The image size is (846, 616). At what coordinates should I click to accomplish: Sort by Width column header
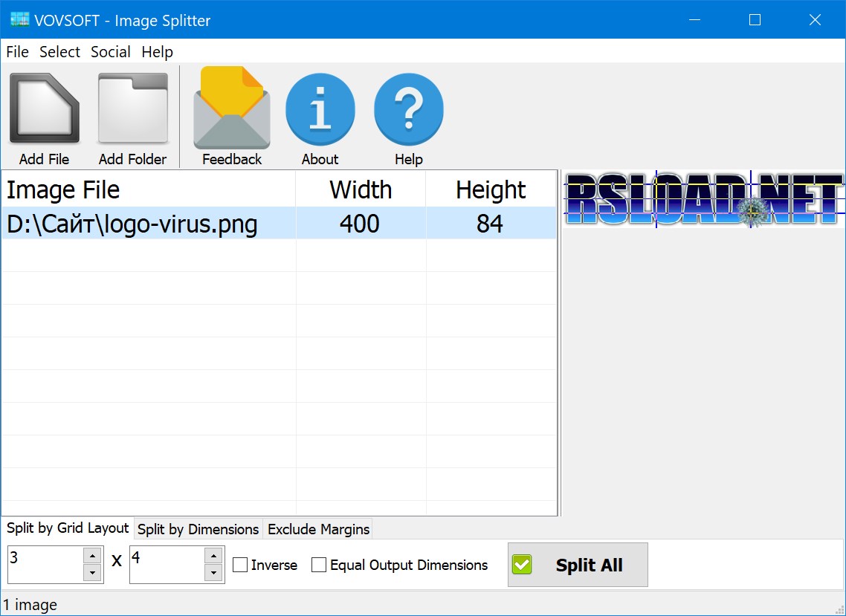pyautogui.click(x=361, y=189)
